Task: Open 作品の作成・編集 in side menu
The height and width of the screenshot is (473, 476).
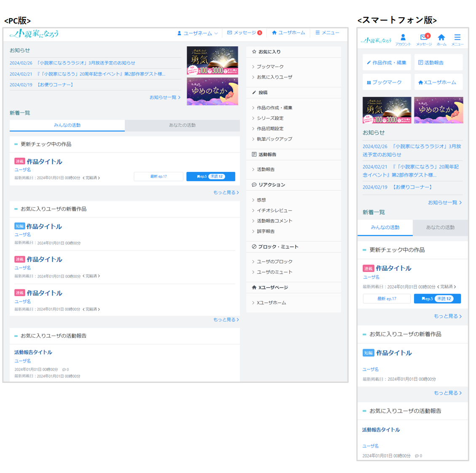Action: pyautogui.click(x=274, y=108)
